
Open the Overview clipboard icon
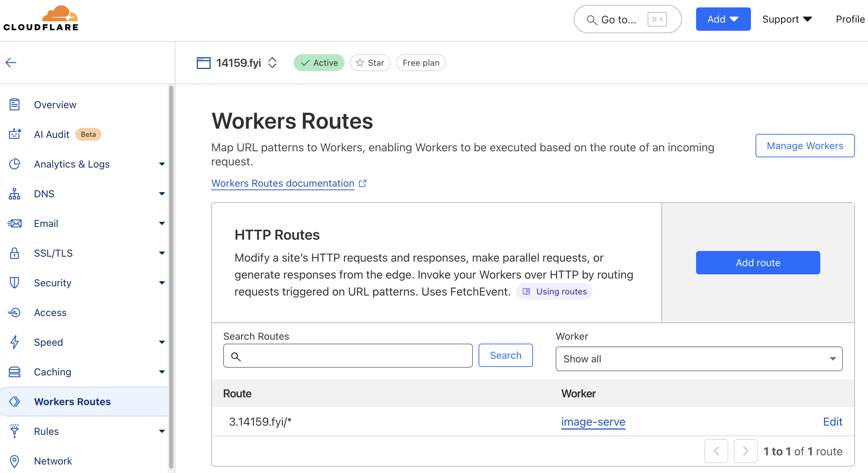coord(15,105)
